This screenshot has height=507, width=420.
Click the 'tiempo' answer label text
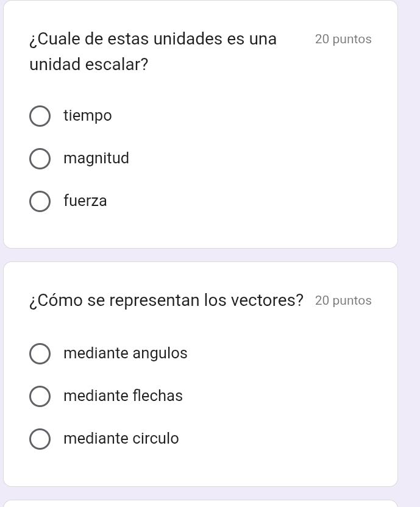pyautogui.click(x=88, y=116)
